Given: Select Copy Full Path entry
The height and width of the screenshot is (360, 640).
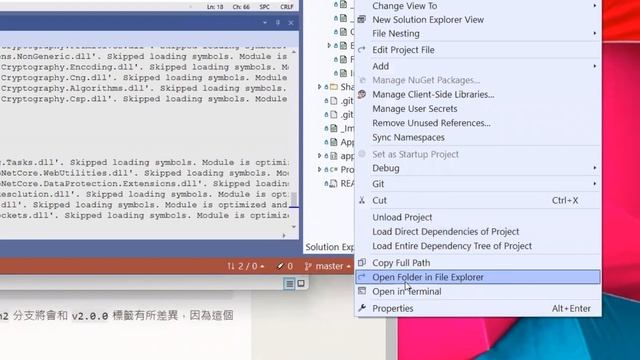Looking at the screenshot, I should (x=478, y=263).
